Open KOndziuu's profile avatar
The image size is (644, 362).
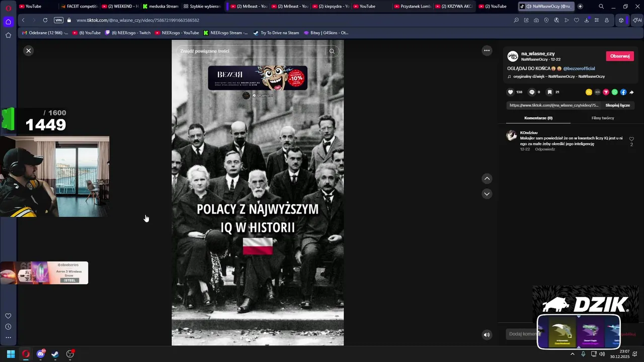point(512,135)
